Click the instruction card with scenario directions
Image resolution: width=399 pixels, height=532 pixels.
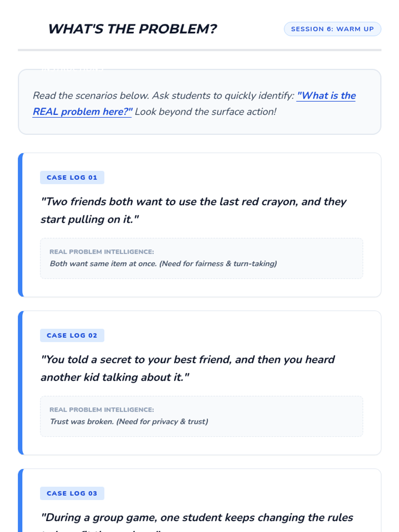[199, 102]
